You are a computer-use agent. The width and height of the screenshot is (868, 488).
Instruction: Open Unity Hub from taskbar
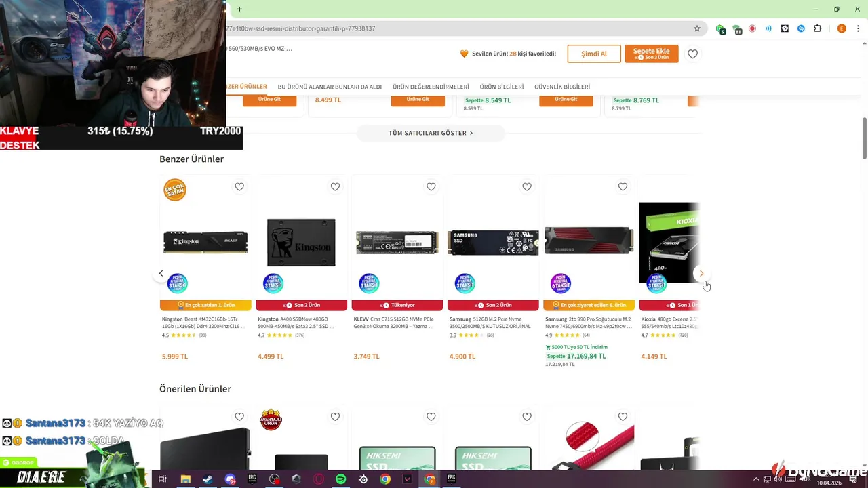[x=296, y=479]
